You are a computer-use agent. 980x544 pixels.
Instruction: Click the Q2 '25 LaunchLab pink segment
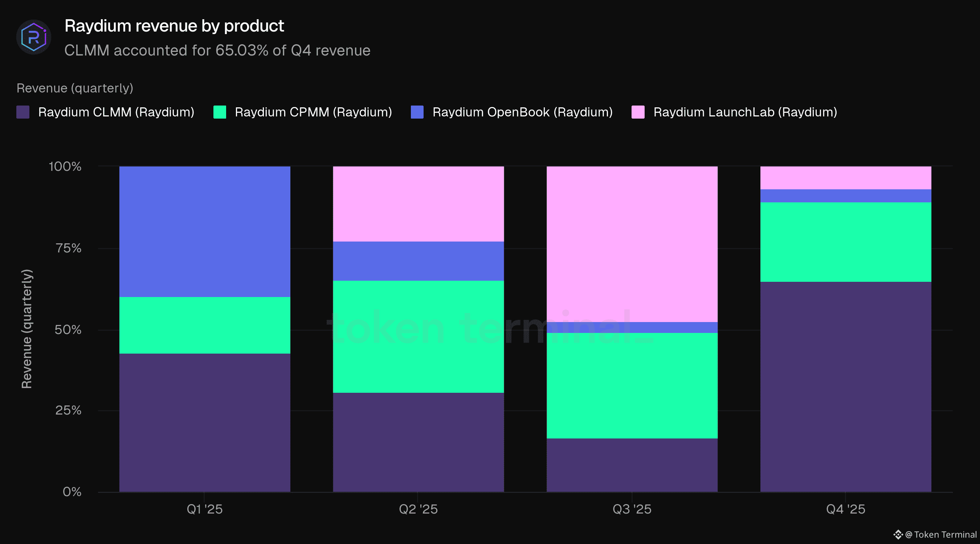tap(418, 204)
